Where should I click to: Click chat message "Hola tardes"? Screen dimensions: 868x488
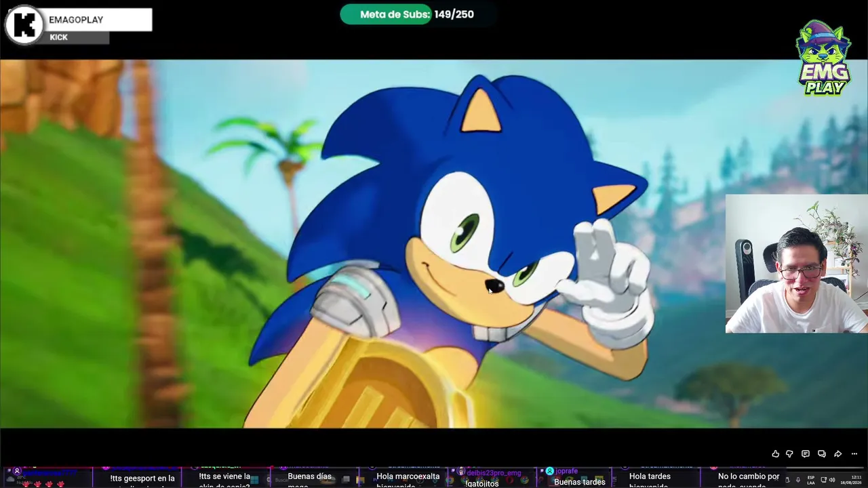650,476
